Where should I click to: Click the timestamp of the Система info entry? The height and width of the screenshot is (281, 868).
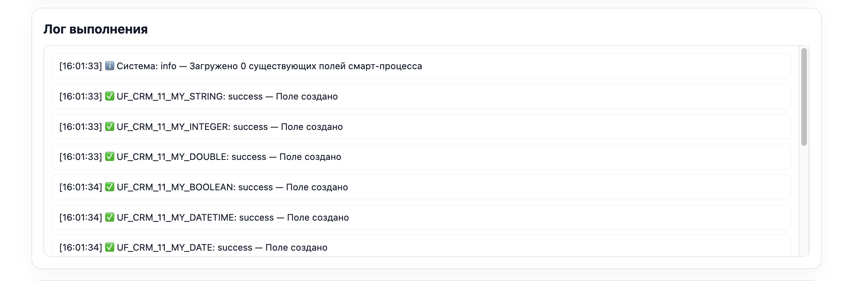point(80,66)
